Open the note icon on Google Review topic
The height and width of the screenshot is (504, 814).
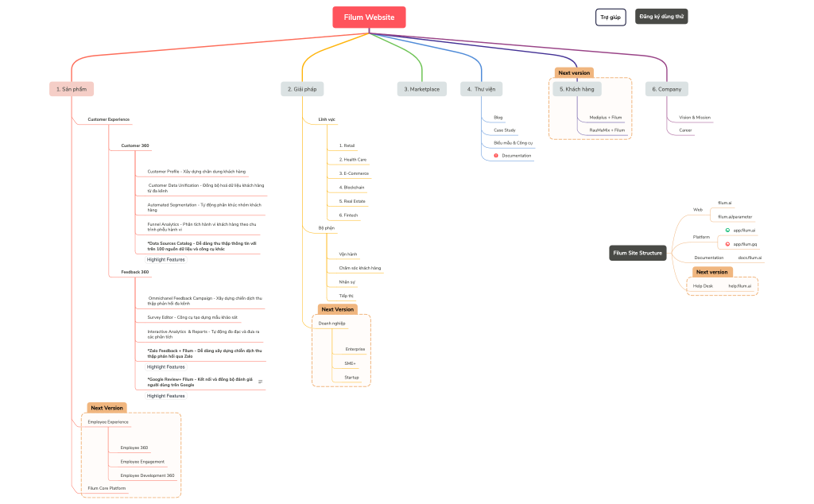coord(260,382)
